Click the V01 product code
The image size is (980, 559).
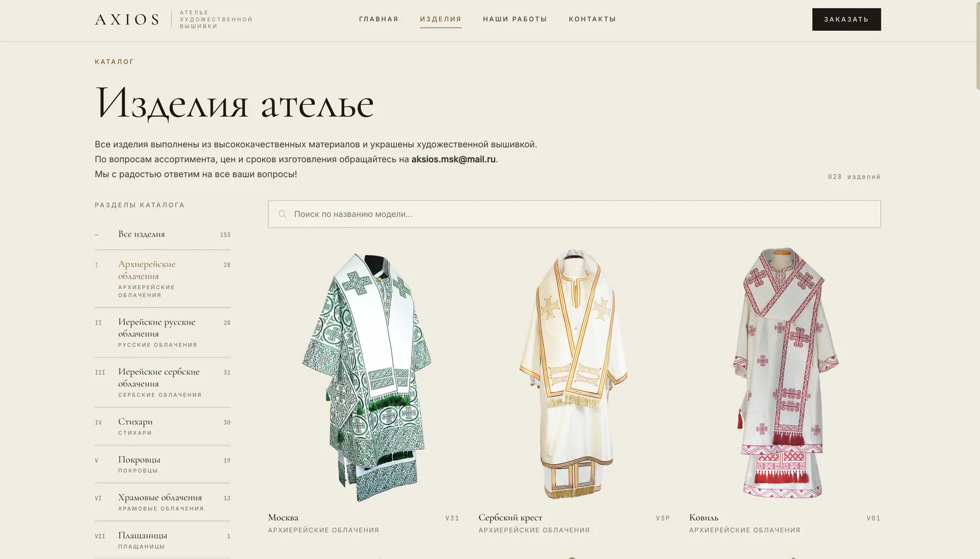[x=873, y=519]
